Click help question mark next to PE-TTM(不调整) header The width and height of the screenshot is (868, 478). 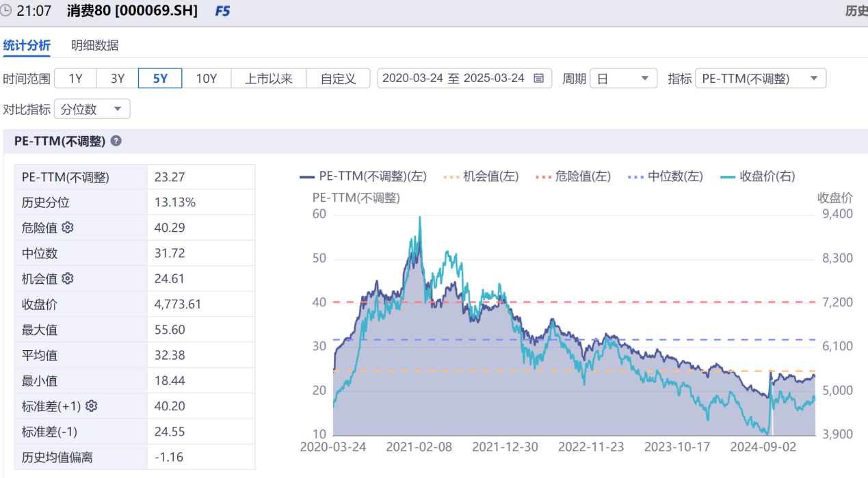click(x=116, y=141)
